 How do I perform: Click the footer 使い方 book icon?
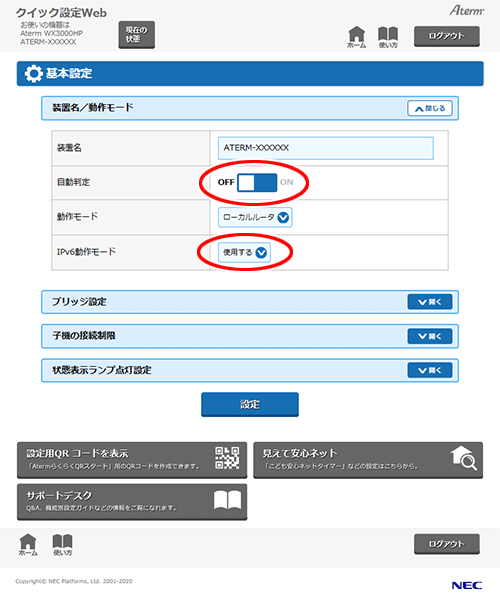point(62,545)
